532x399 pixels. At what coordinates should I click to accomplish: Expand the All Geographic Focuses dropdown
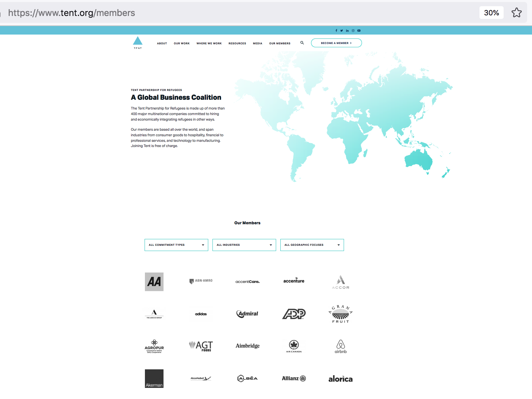[312, 245]
